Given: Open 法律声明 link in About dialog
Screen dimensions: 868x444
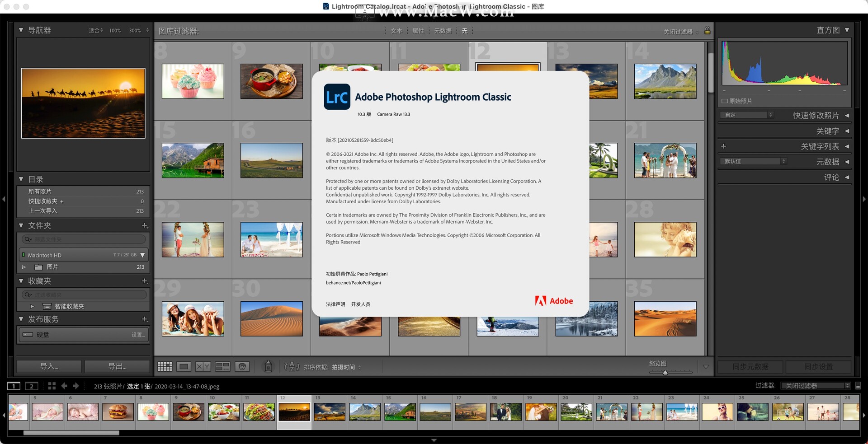Looking at the screenshot, I should click(335, 304).
